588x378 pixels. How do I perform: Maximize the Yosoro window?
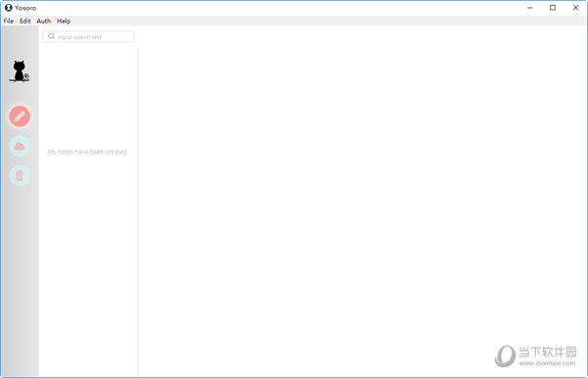tap(553, 8)
